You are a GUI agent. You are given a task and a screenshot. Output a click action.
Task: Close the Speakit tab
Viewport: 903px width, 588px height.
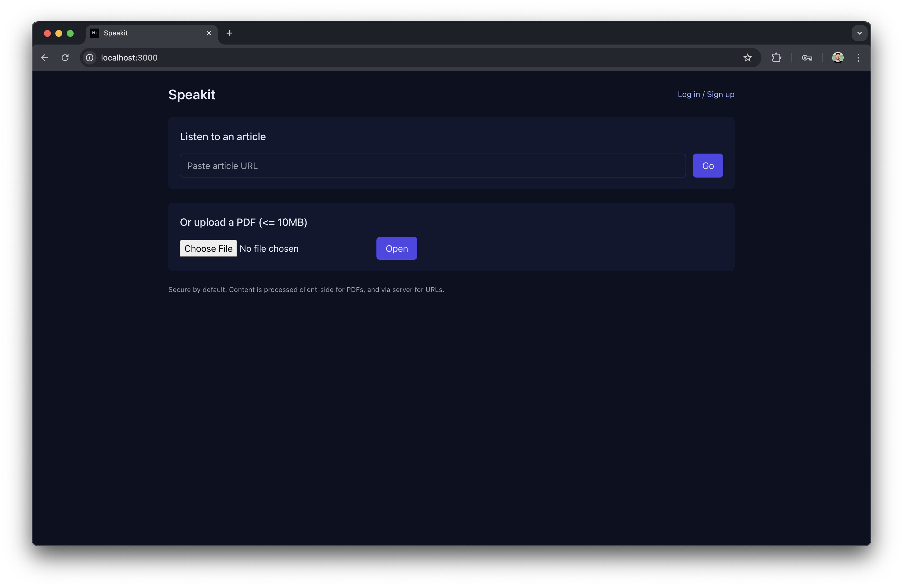point(209,33)
